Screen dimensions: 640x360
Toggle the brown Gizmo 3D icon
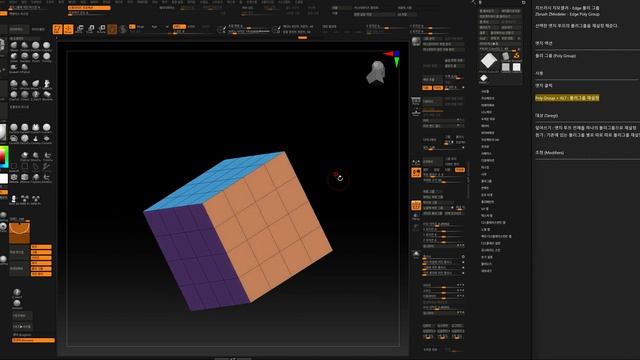coord(112,29)
